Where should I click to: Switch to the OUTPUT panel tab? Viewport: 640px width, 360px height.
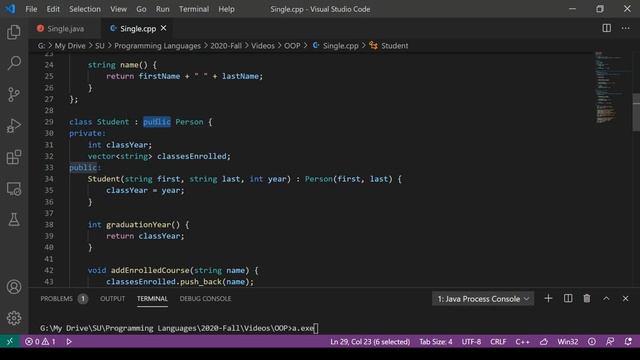(113, 299)
